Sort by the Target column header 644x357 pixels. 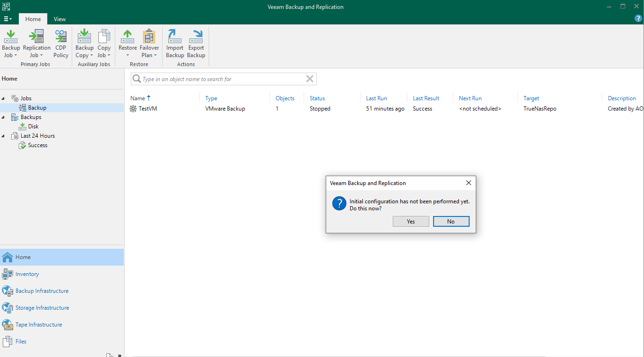tap(531, 98)
